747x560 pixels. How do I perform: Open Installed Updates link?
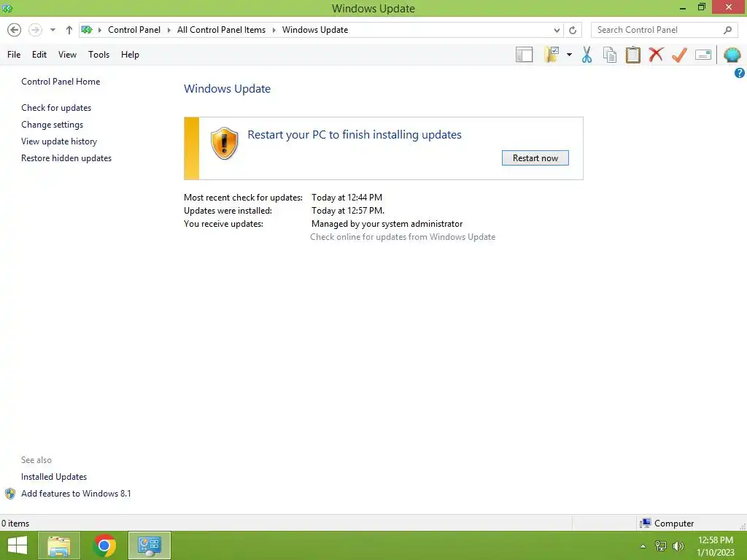coord(54,477)
